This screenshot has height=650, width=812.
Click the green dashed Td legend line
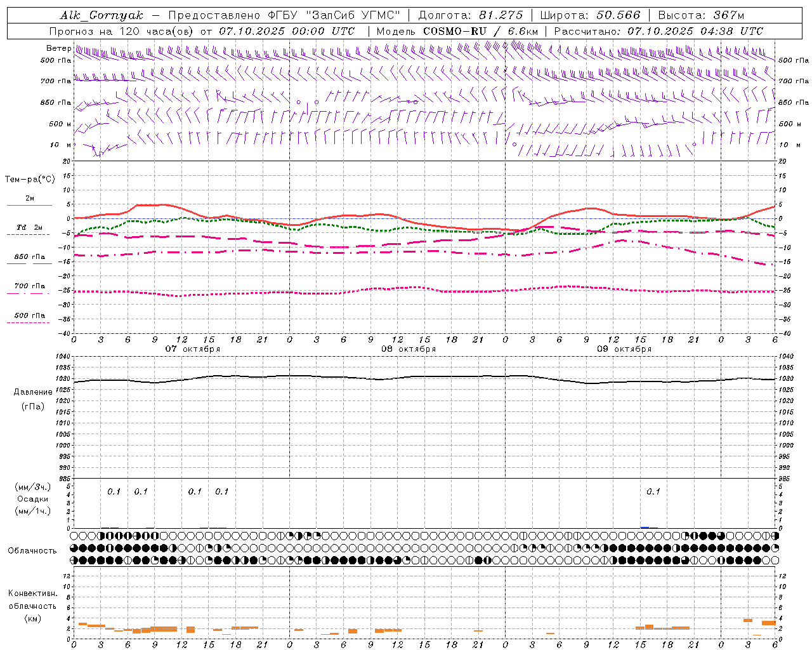[28, 235]
